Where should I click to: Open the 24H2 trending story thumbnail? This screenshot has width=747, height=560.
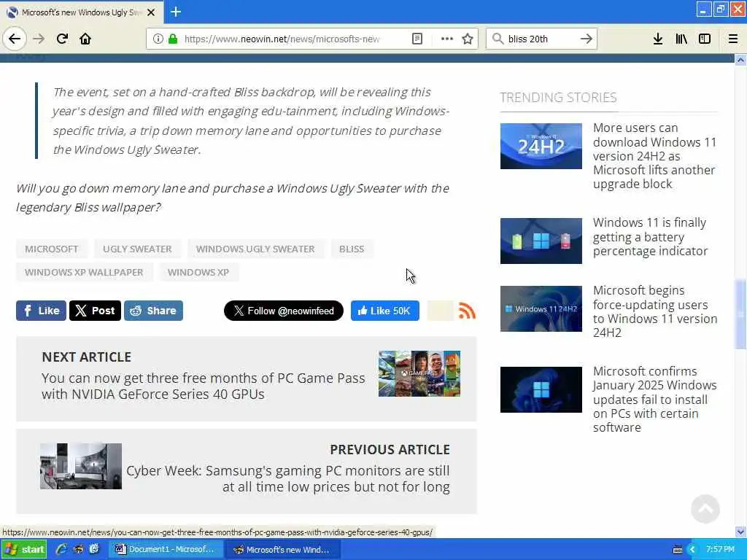pyautogui.click(x=541, y=146)
